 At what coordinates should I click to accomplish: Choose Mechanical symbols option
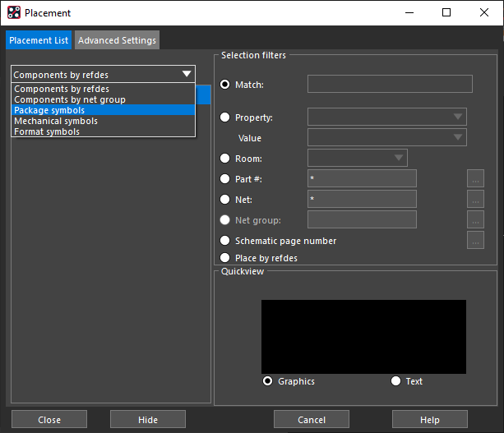pyautogui.click(x=103, y=121)
